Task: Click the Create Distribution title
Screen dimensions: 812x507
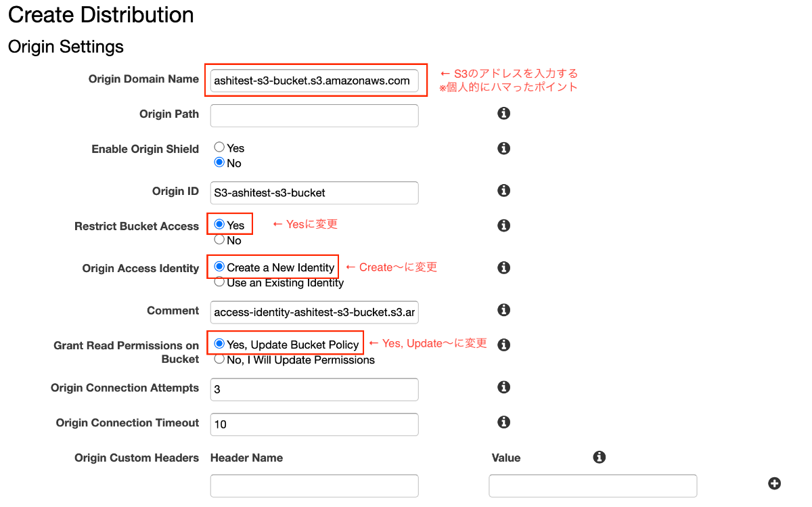Action: 101,15
